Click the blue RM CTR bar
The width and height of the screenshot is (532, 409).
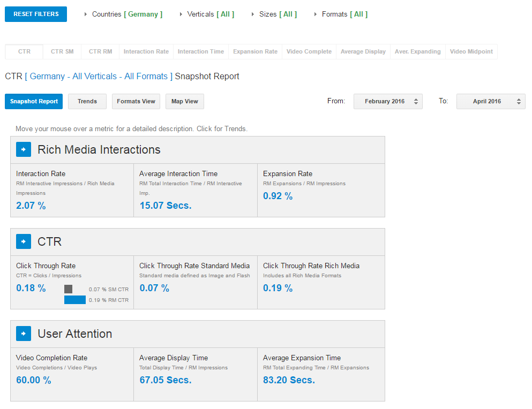click(75, 300)
